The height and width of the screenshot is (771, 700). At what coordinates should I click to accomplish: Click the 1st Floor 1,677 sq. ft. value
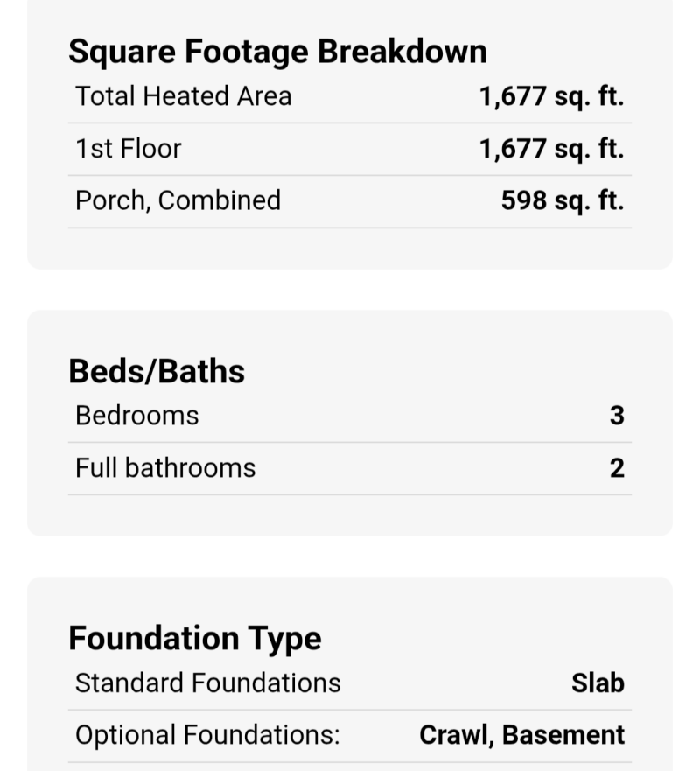[551, 149]
